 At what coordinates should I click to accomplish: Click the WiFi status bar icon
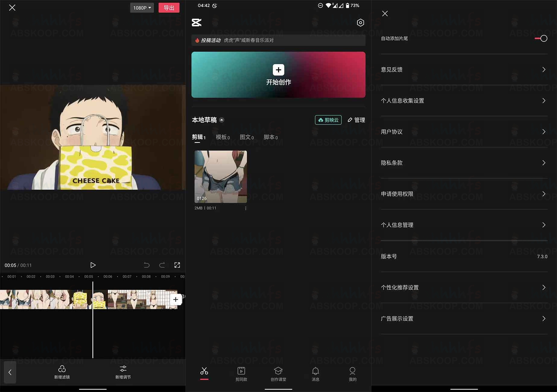point(328,5)
